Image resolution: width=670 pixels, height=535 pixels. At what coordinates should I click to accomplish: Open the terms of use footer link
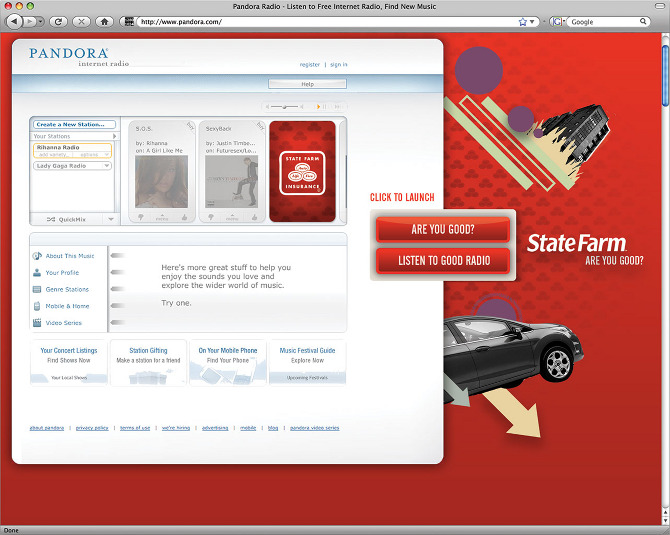135,428
